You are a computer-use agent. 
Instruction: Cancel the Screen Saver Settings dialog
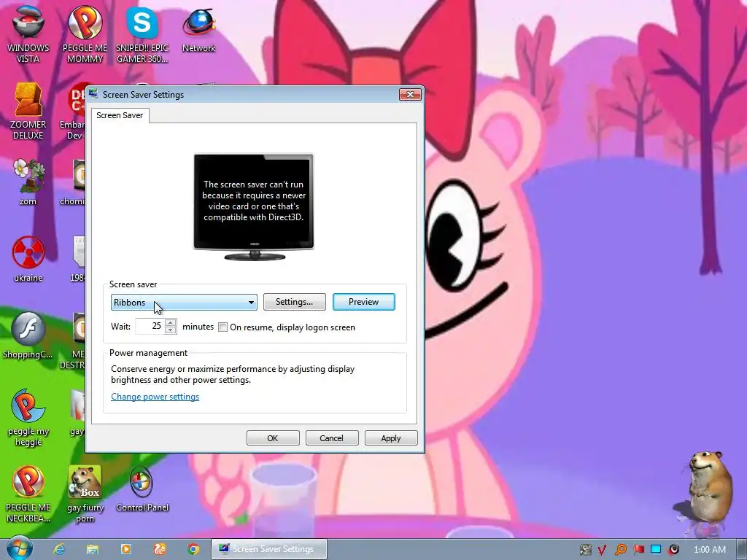(x=332, y=438)
